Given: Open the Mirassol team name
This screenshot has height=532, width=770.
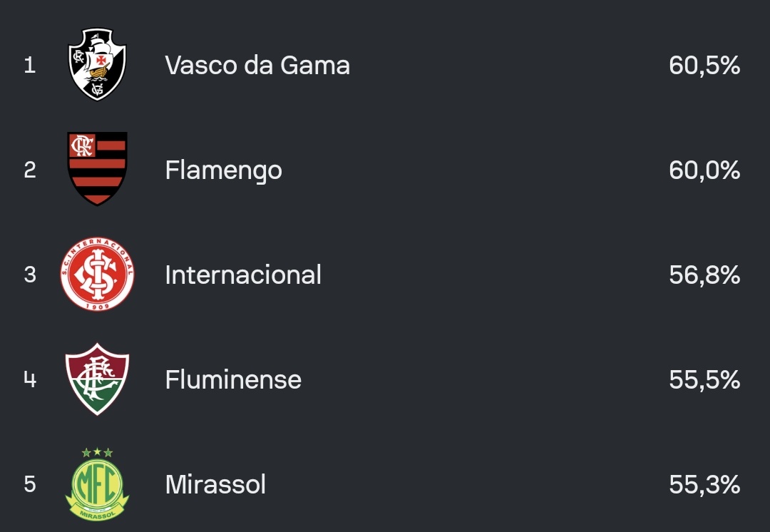Looking at the screenshot, I should tap(215, 485).
